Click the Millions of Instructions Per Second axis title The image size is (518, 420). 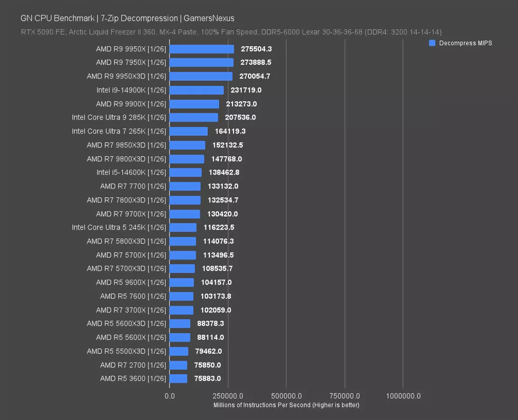(x=286, y=405)
